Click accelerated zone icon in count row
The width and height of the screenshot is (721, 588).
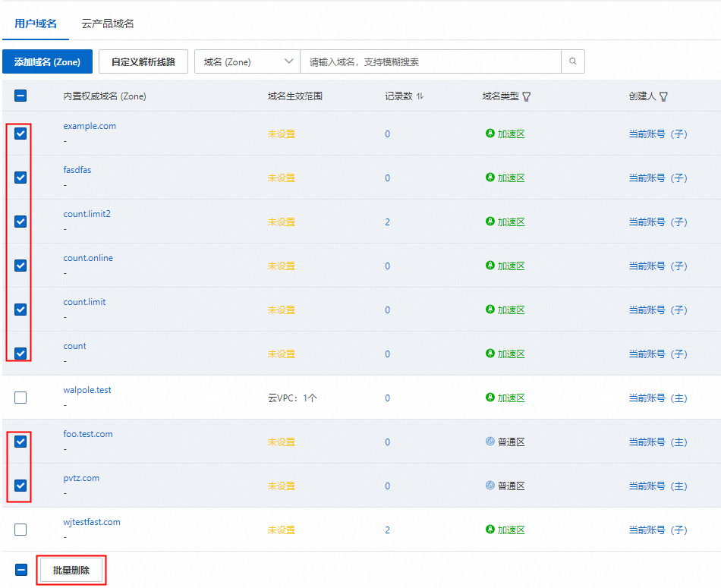pyautogui.click(x=490, y=354)
